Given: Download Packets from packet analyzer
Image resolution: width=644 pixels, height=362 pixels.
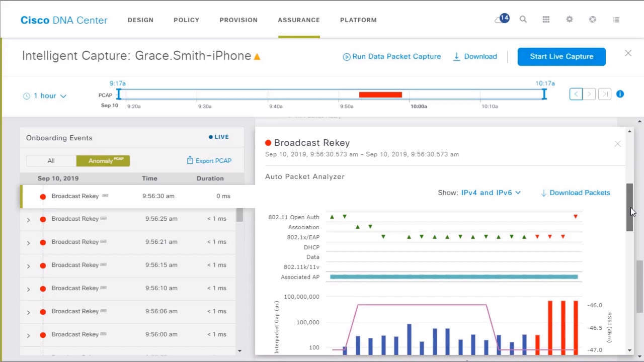Looking at the screenshot, I should click(575, 193).
